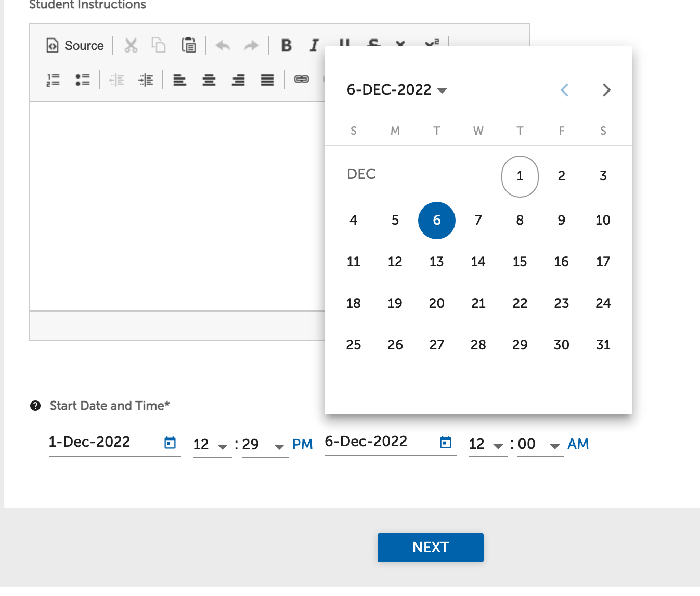Go to the next month
This screenshot has width=700, height=596.
[x=606, y=90]
